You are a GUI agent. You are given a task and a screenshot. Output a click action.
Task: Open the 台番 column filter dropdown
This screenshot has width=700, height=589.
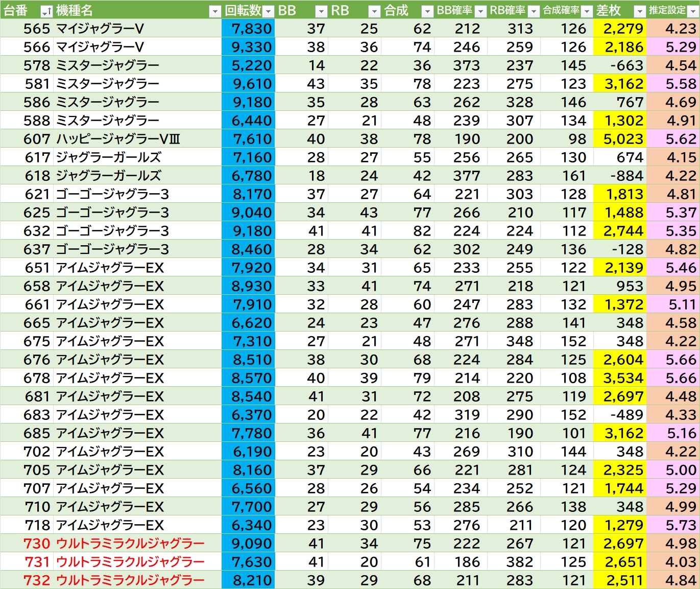[46, 11]
